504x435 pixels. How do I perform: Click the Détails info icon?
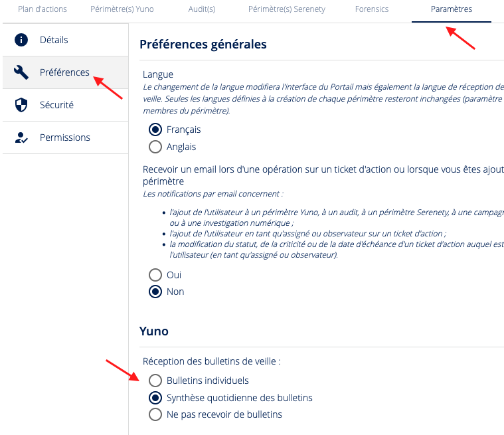(21, 40)
